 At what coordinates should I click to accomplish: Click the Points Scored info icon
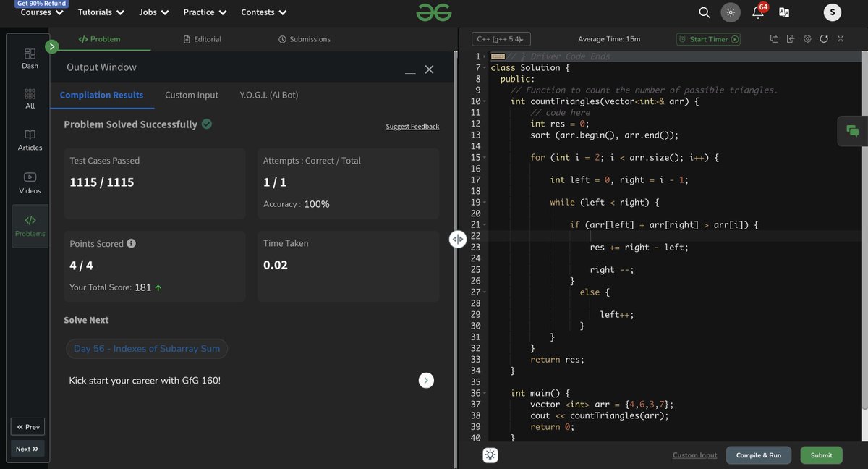131,243
